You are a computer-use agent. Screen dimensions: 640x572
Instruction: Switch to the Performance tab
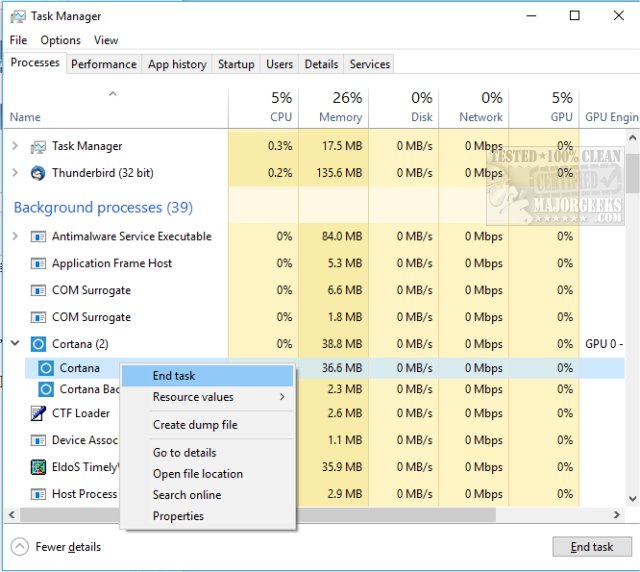tap(104, 65)
